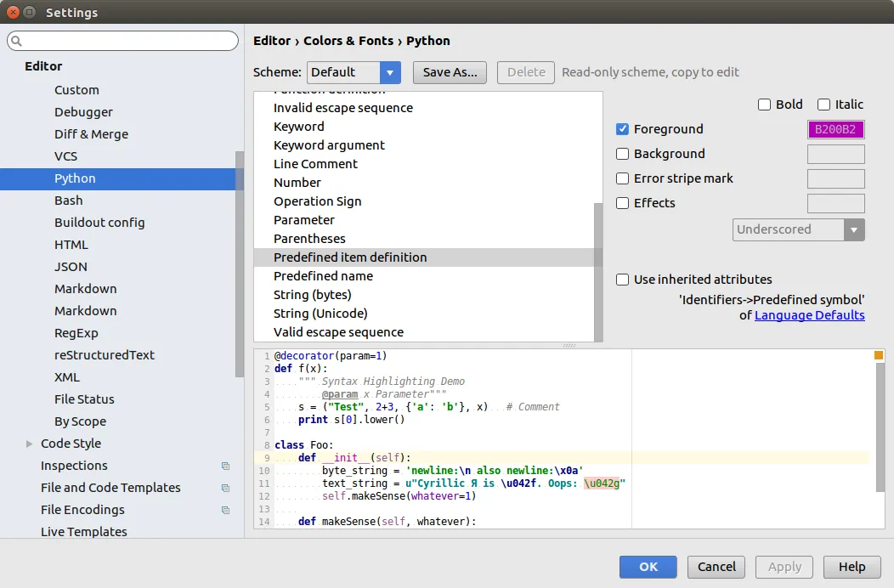The image size is (894, 588).
Task: Enable the Bold checkbox
Action: coord(764,105)
